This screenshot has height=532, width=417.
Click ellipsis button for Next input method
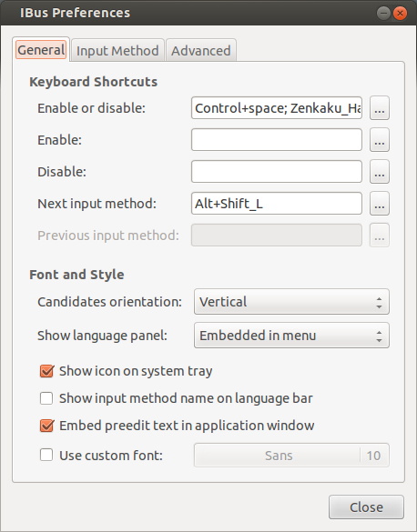[x=380, y=204]
